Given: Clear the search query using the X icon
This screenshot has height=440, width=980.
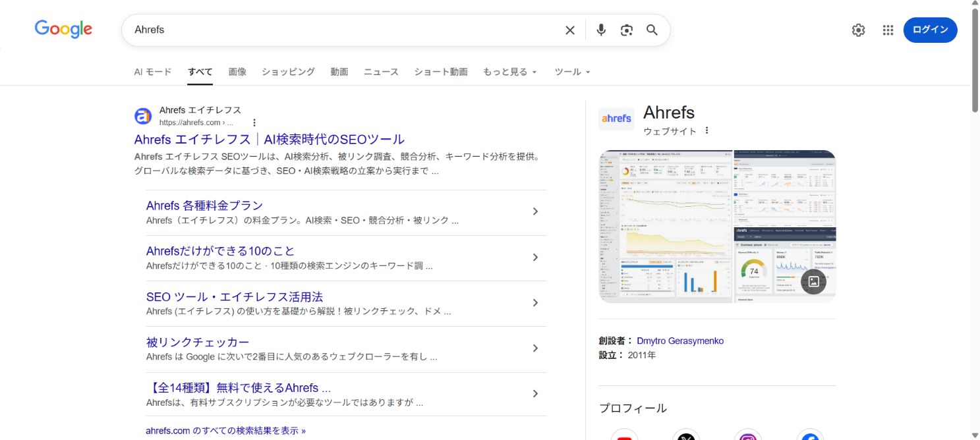Looking at the screenshot, I should coord(569,30).
